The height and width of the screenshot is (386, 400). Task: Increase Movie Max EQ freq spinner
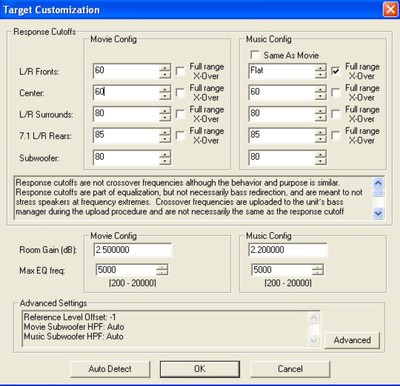click(x=162, y=267)
